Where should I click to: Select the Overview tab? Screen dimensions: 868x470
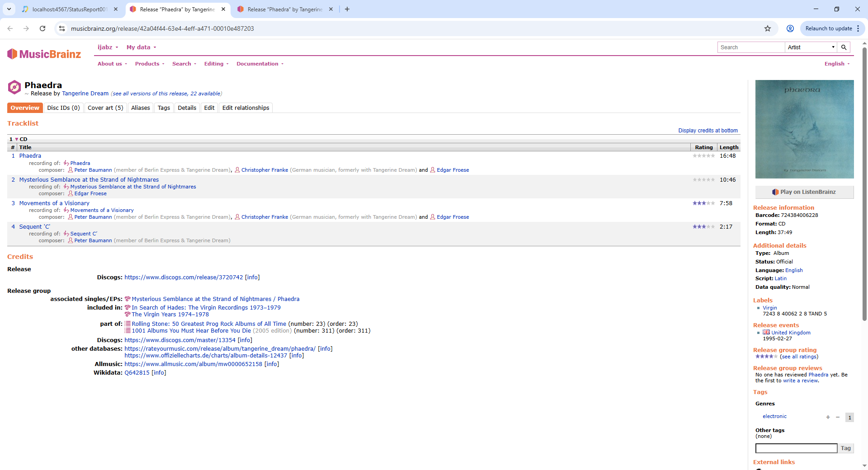(x=25, y=108)
